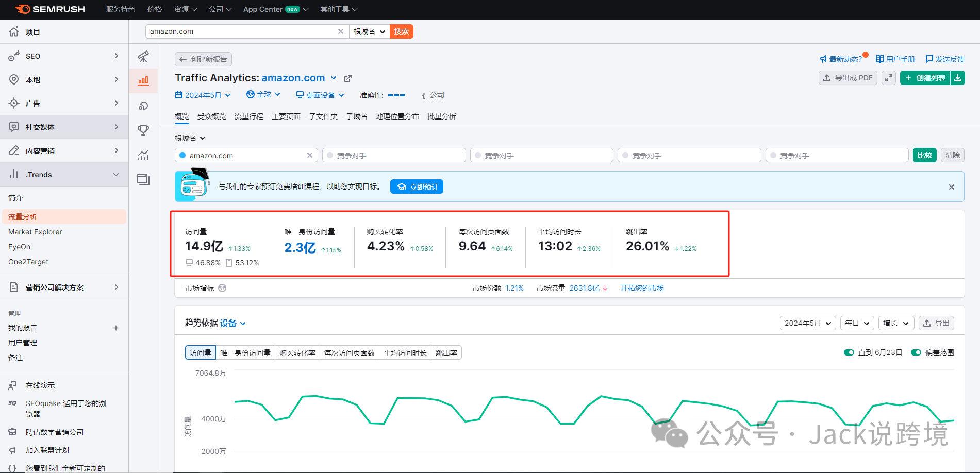Click the download icon beside 创建列表

click(958, 78)
